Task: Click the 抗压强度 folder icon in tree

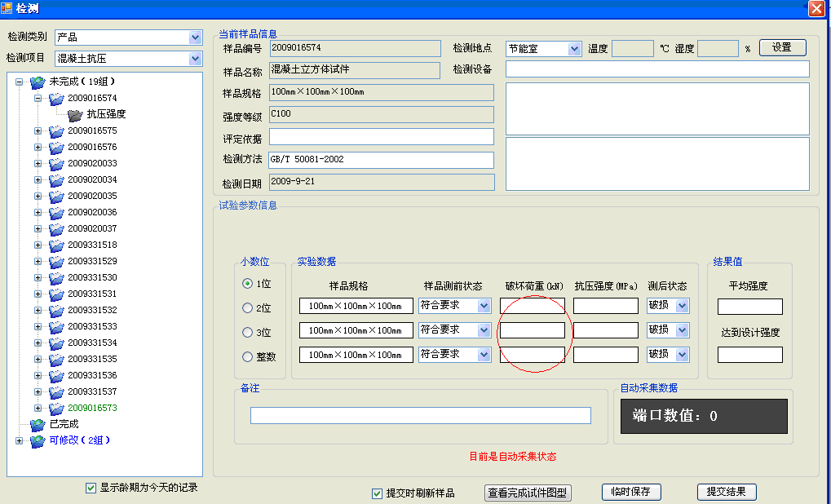Action: 75,115
